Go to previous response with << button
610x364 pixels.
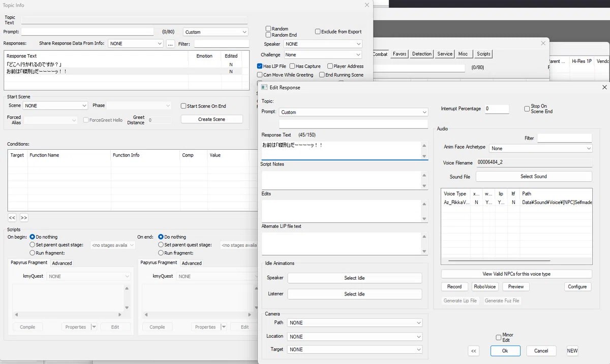474,351
